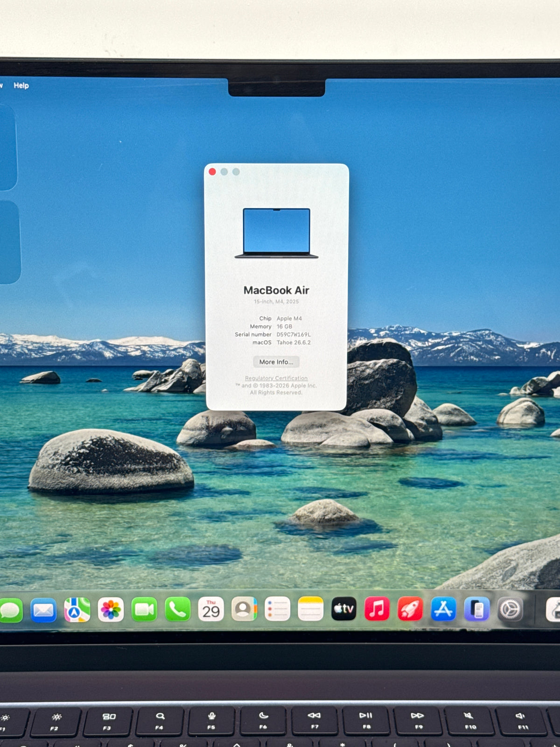Launch the Apple TV app
This screenshot has height=747, width=560.
[343, 609]
